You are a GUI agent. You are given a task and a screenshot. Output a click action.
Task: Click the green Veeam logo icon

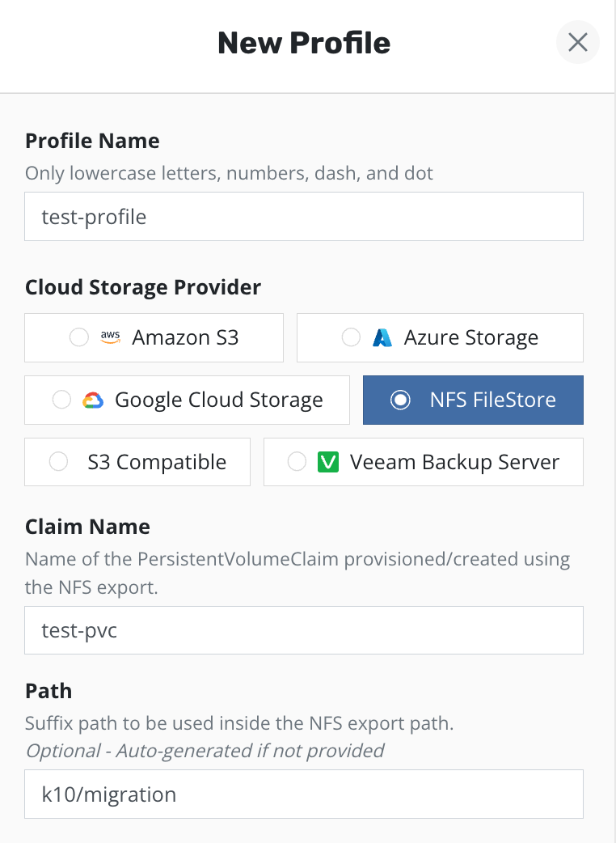point(327,462)
